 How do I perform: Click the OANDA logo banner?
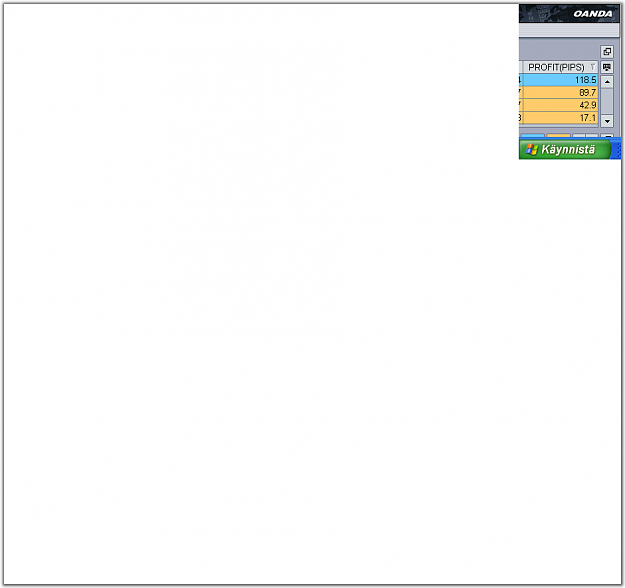569,14
